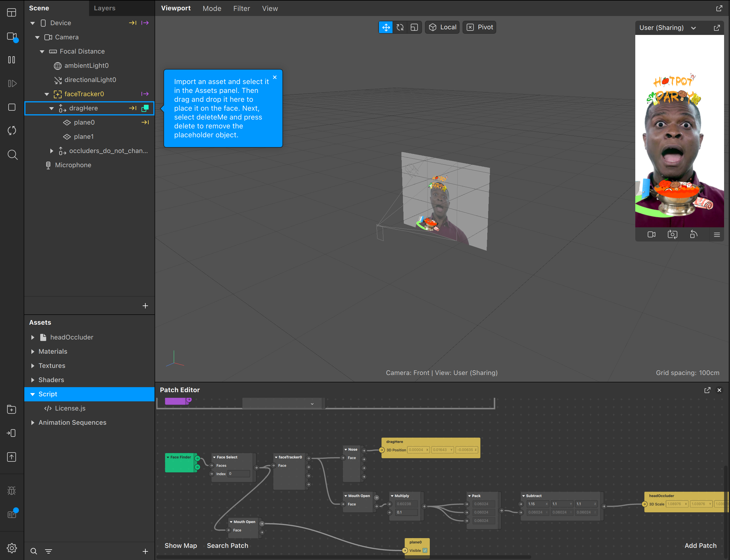
Task: Open the search icon in left sidebar
Action: point(12,155)
